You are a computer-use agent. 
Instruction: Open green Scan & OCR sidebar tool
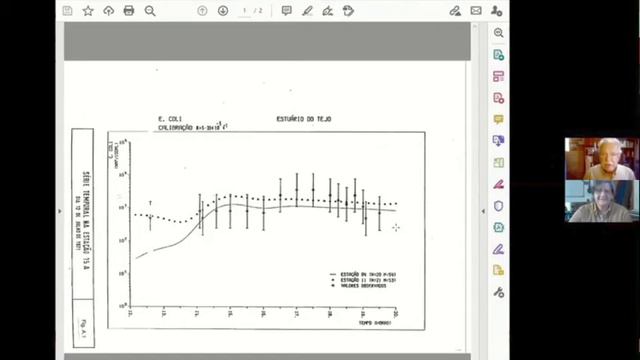(498, 163)
